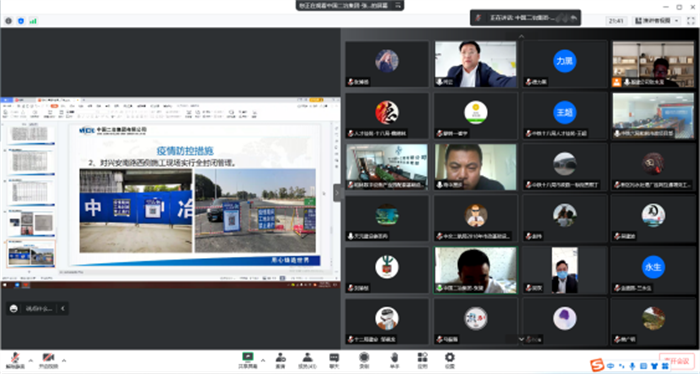Viewport: 700px width, 374px height.
Task: Unmute the microphone in the bottom toolbar
Action: tap(15, 360)
